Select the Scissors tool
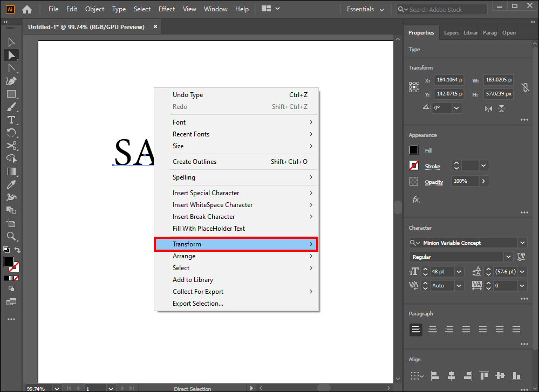 point(11,146)
